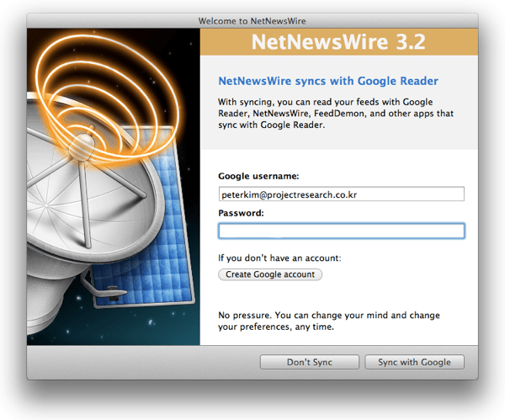The image size is (505, 420).
Task: Click the 'No pressure' reassurance text
Action: click(329, 321)
